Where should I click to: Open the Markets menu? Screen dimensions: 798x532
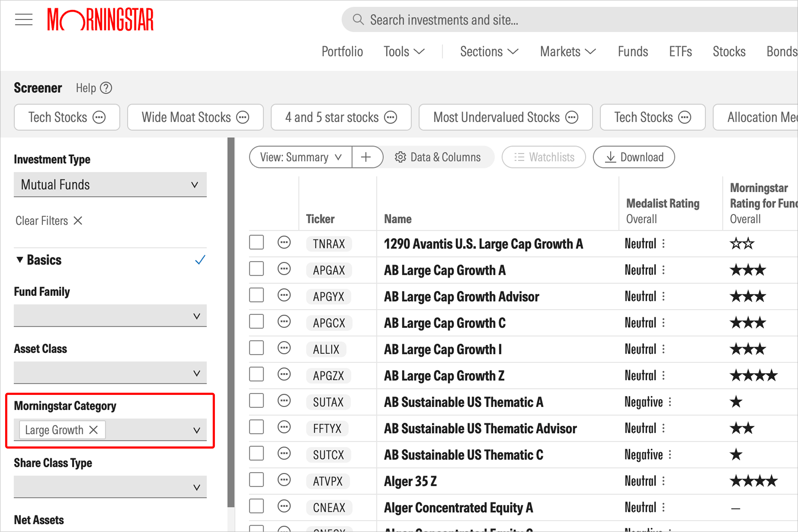click(x=568, y=52)
